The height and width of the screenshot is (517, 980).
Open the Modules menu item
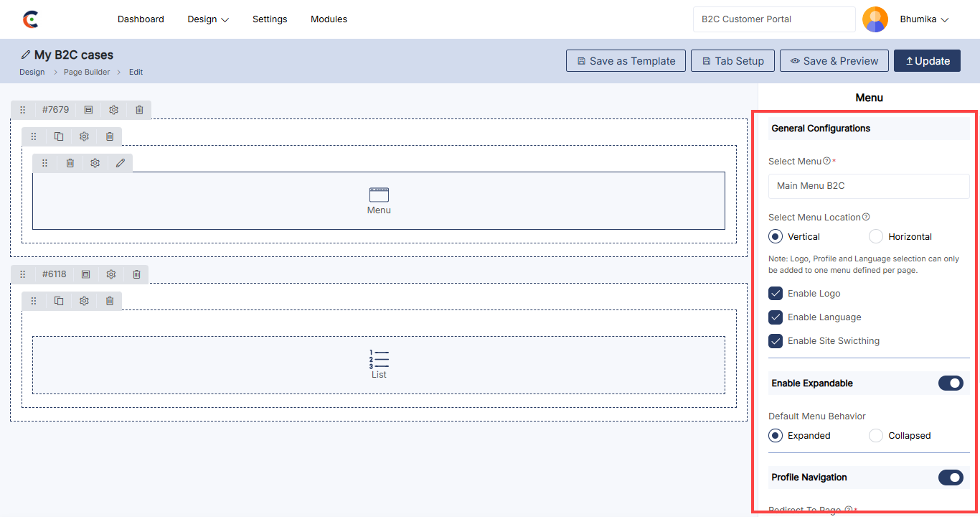tap(329, 19)
